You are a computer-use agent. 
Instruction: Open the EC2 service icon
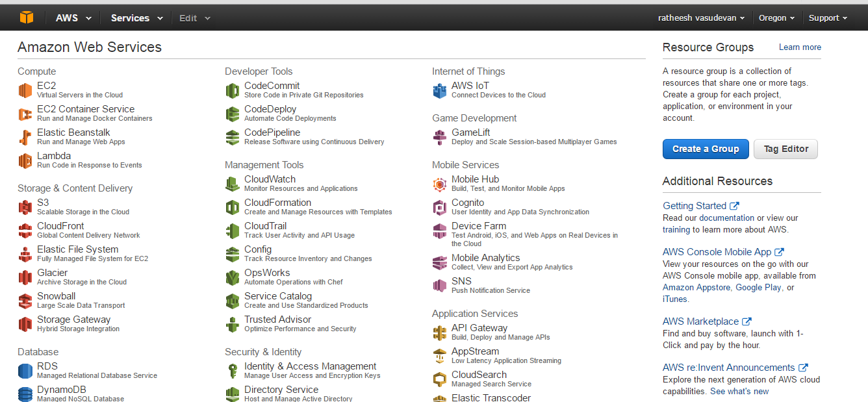point(25,90)
